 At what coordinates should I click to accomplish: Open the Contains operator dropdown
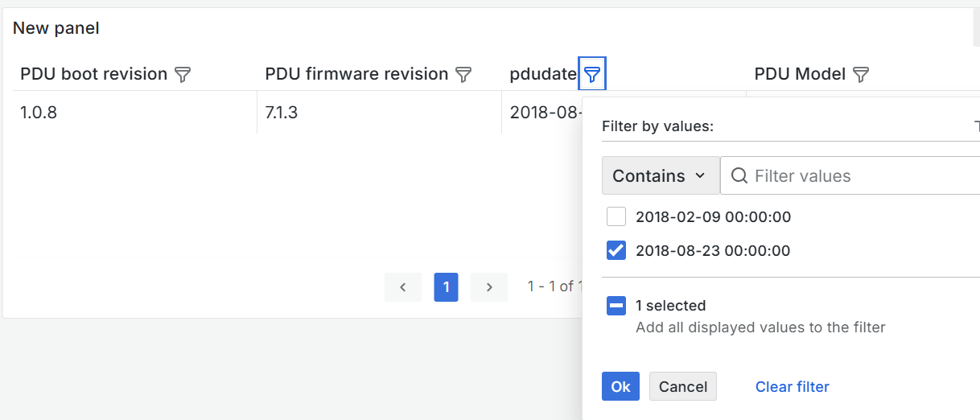pos(649,176)
